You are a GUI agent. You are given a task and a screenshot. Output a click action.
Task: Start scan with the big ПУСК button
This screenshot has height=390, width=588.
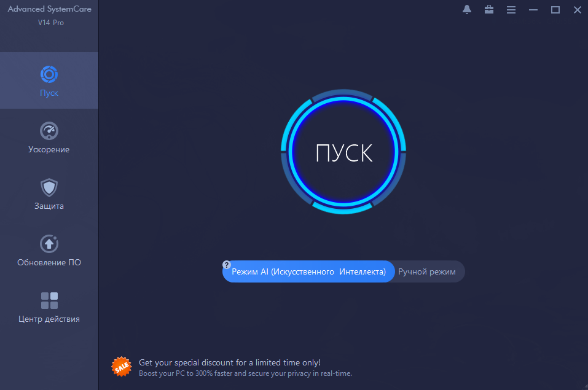click(343, 152)
